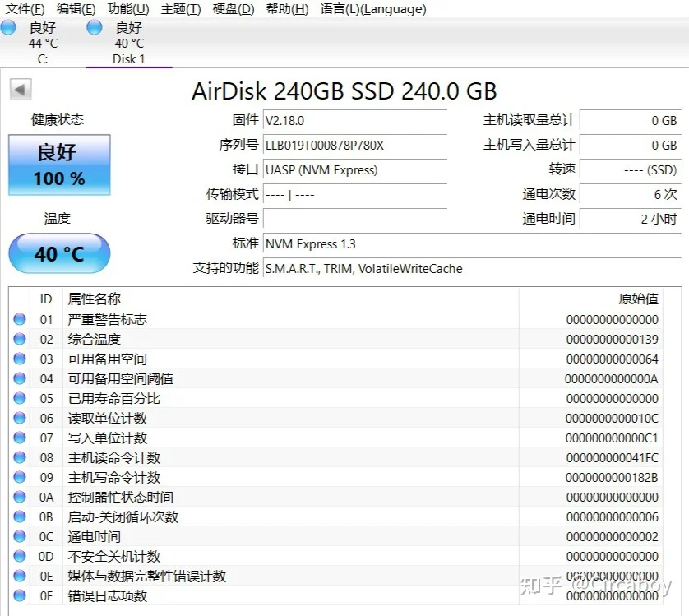
Task: Click status orb for attribute 02 综合温度
Action: pos(20,339)
